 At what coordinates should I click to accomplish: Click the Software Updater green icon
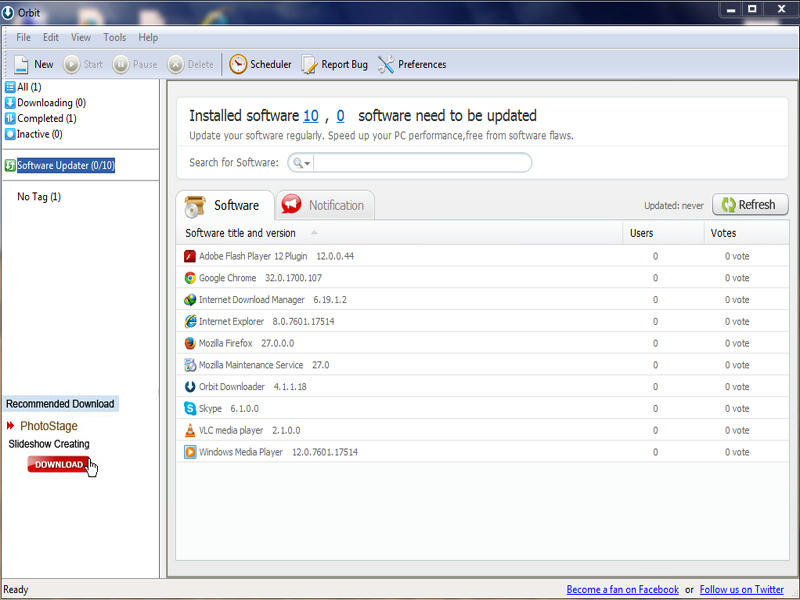(10, 165)
